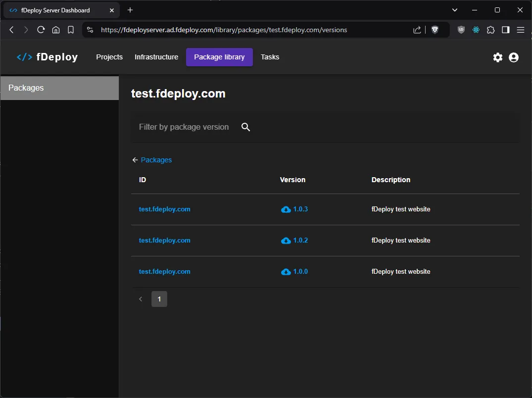This screenshot has width=532, height=398.
Task: Switch to the Tasks section
Action: (x=270, y=56)
